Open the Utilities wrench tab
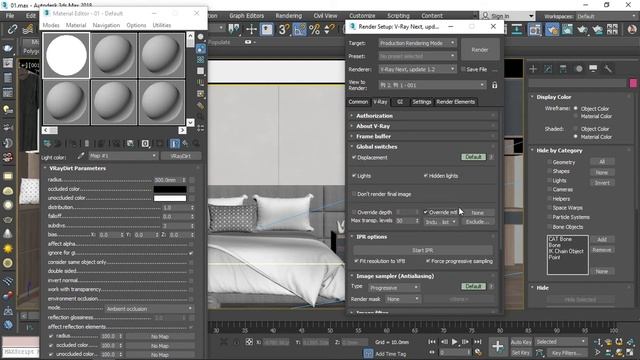 608,69
